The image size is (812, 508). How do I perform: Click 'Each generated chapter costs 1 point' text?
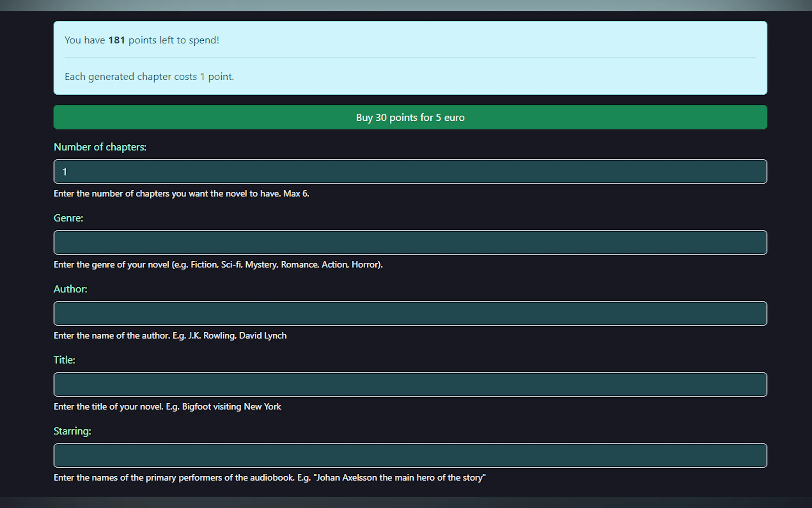[x=149, y=76]
